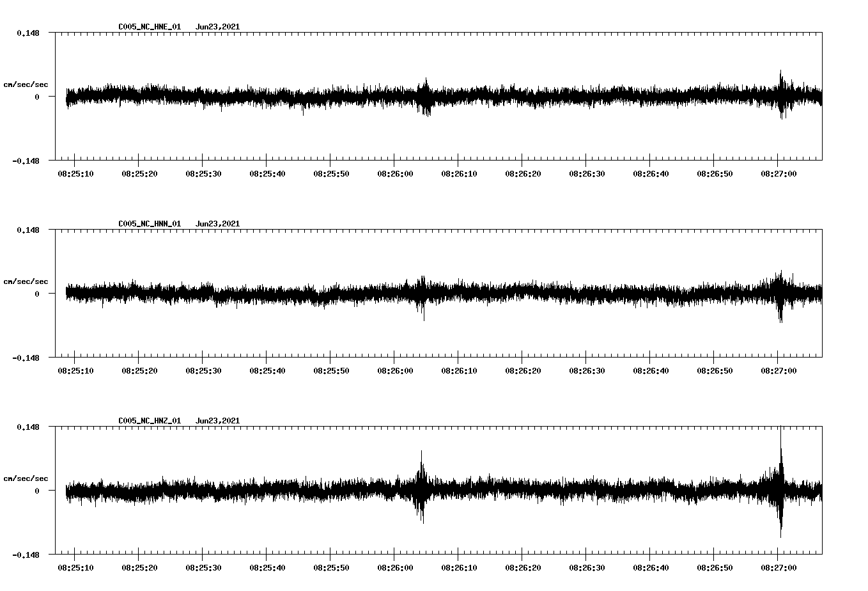Click the HNN downward spike just after 08:26:00
This screenshot has width=868, height=591.
(423, 310)
